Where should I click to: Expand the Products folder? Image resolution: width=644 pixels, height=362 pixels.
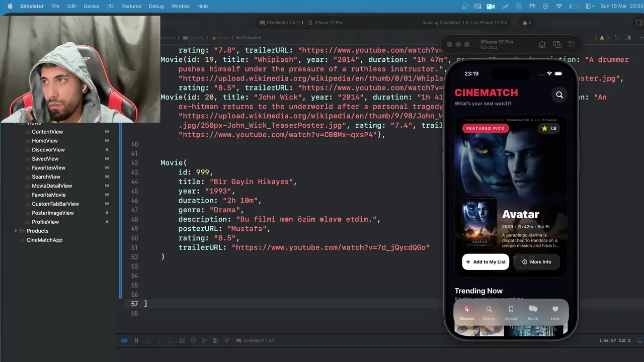click(16, 231)
